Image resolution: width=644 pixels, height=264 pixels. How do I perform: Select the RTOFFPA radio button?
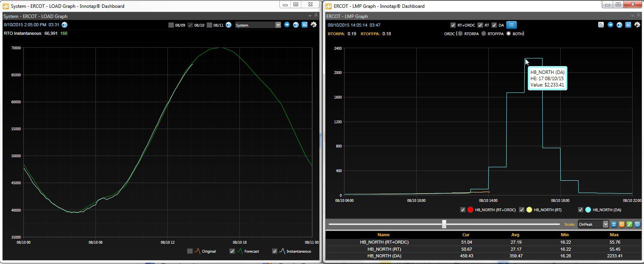click(484, 34)
